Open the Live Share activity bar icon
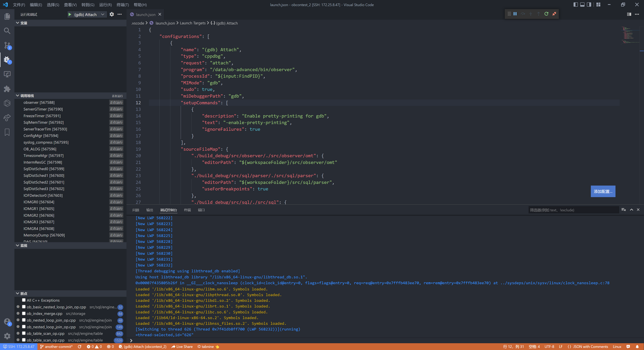Screen dimensions: 644x350 7,118
